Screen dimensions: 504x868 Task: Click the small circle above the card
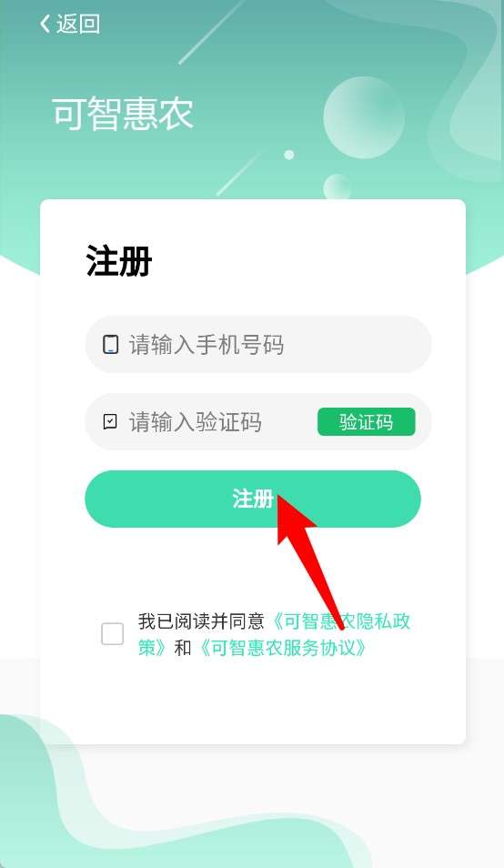click(337, 187)
